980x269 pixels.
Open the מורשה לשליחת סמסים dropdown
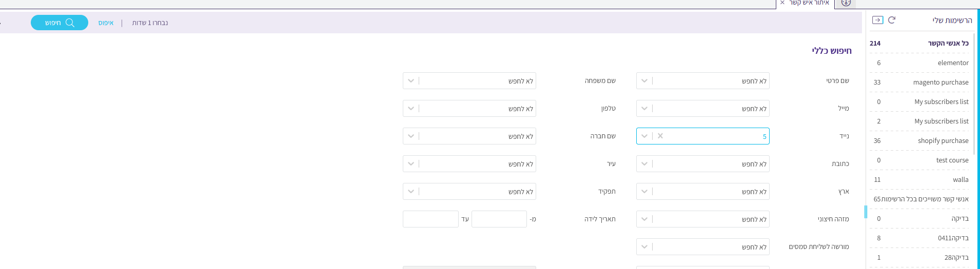pyautogui.click(x=644, y=247)
